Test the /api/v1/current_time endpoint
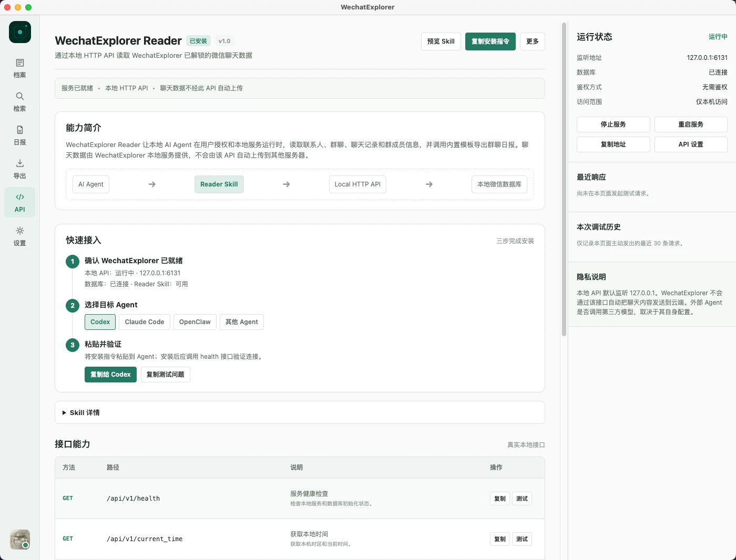 522,539
